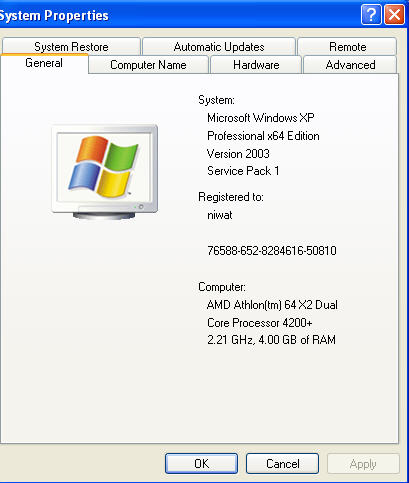Switch to the System Restore tab
409x483 pixels.
71,47
